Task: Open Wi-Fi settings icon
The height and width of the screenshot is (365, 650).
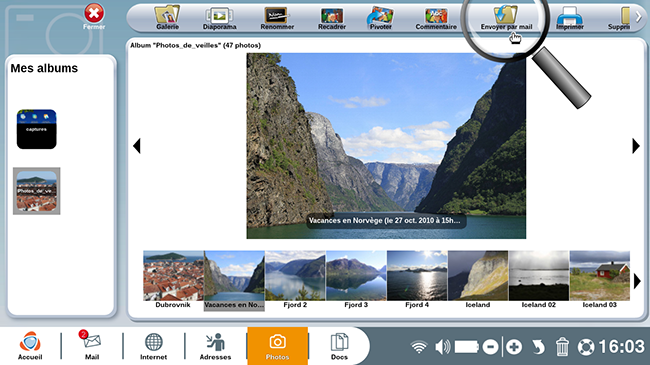Action: [x=419, y=347]
